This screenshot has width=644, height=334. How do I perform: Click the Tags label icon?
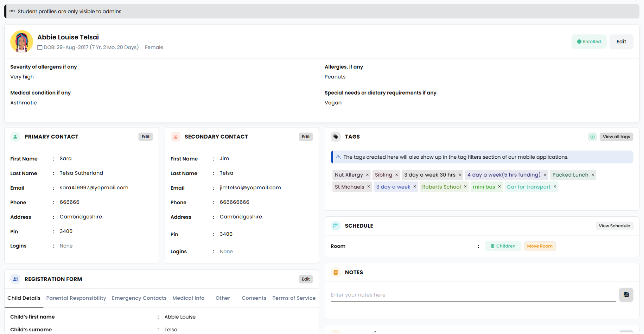tap(335, 137)
